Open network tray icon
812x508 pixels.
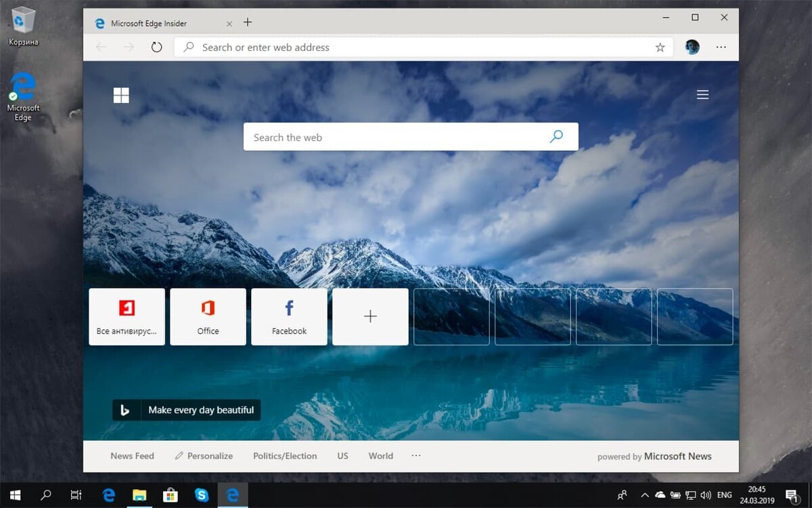[x=691, y=495]
